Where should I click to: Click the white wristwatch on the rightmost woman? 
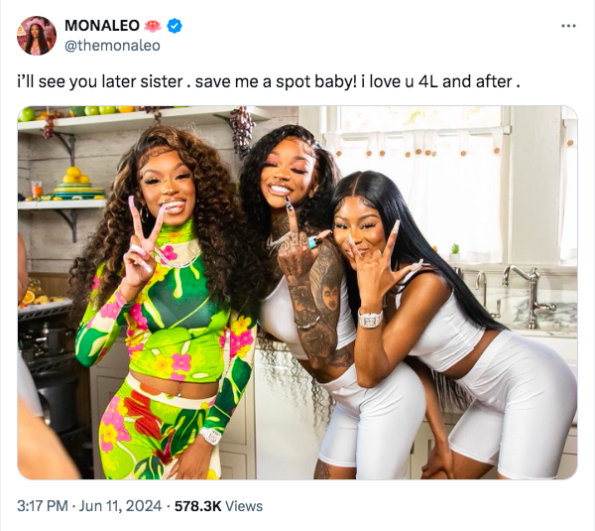click(370, 318)
